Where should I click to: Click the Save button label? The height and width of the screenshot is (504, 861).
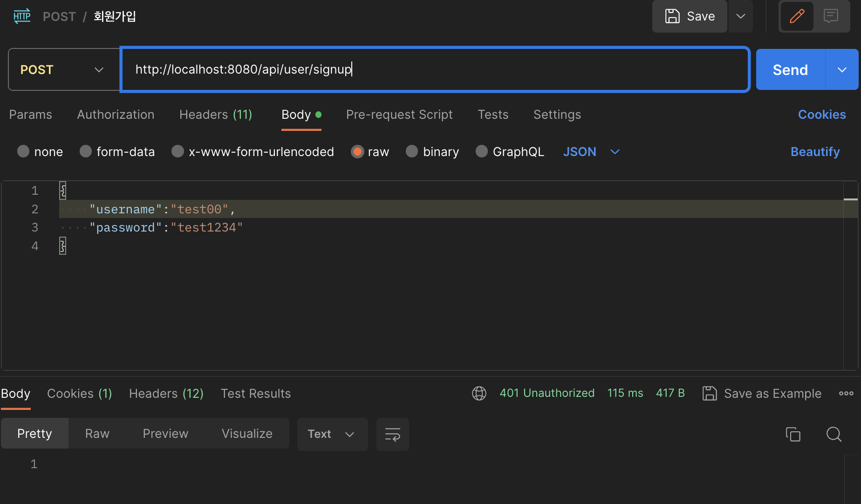pos(701,16)
